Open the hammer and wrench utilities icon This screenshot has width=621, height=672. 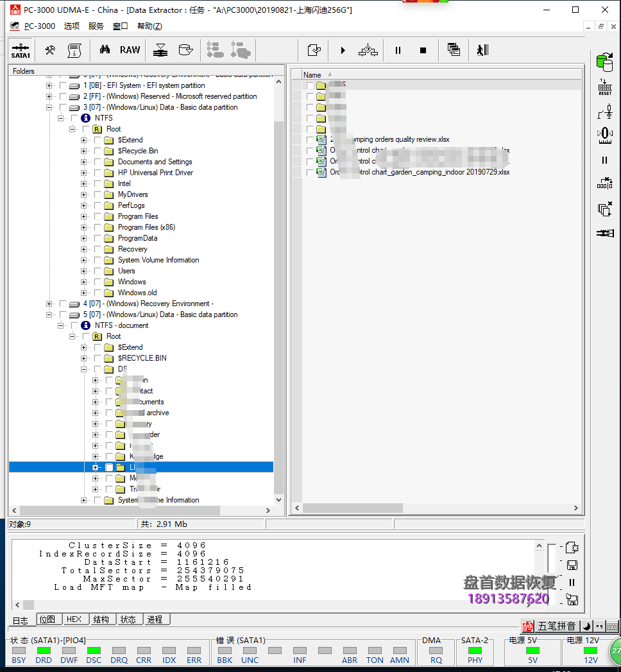(x=50, y=51)
